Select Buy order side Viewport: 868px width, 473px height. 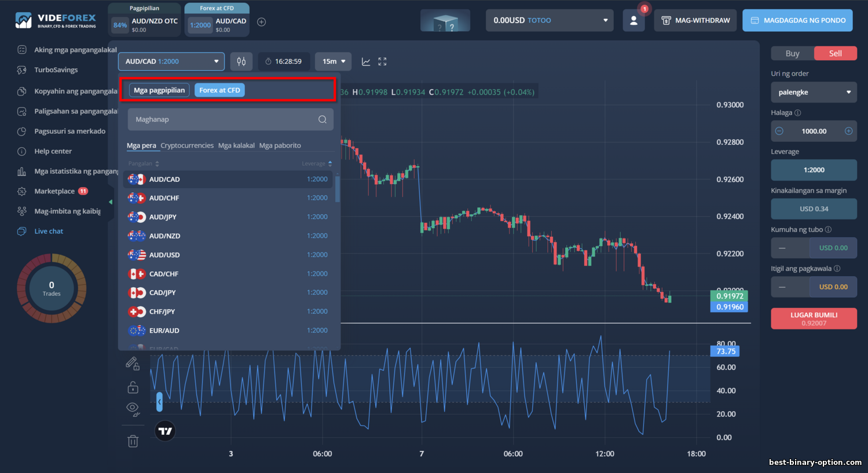[x=792, y=53]
